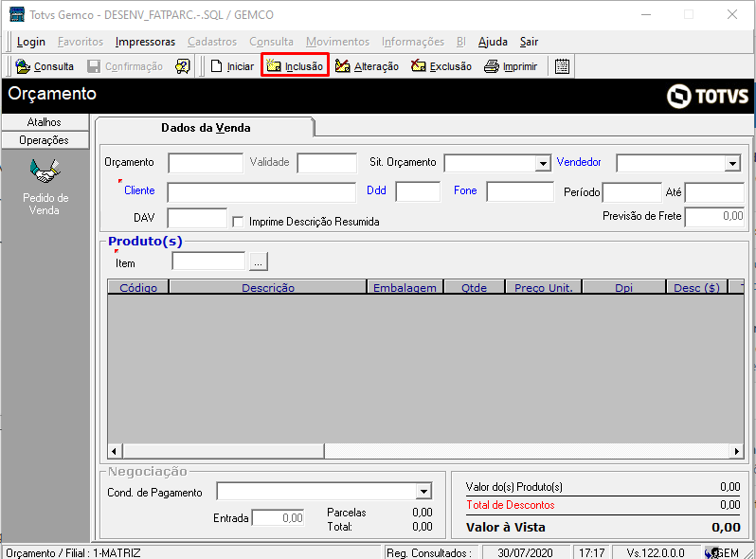Click the Atalhos panel button

click(45, 122)
